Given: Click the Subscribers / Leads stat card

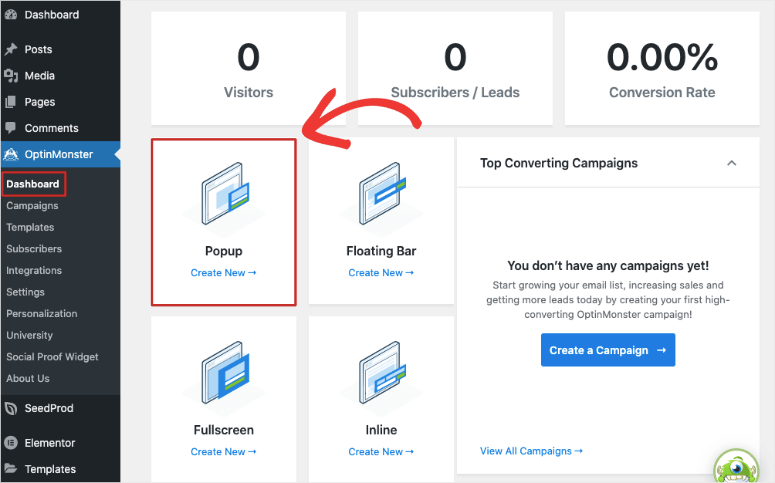Looking at the screenshot, I should pos(455,68).
